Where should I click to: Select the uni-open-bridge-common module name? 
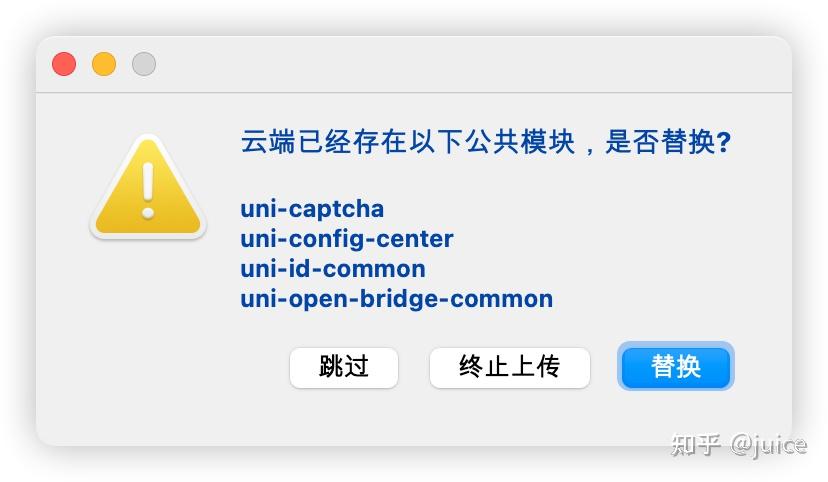[397, 299]
